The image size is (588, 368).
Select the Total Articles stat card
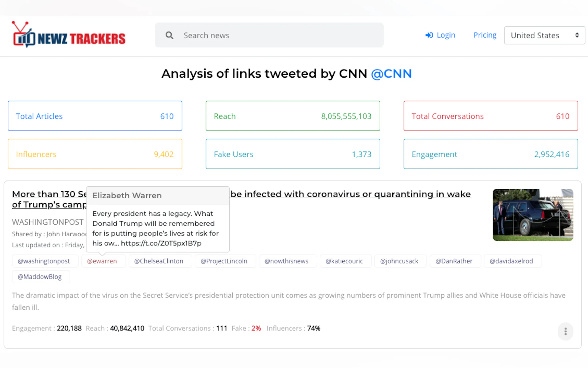point(95,116)
